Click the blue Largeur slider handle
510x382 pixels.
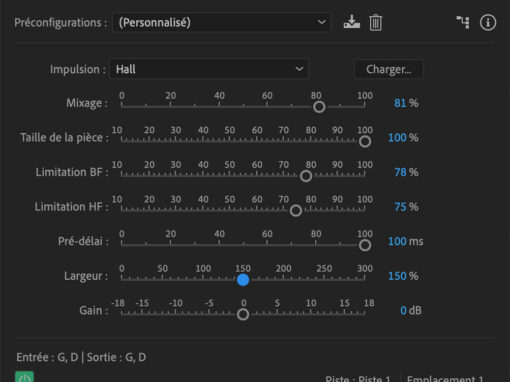click(x=243, y=280)
